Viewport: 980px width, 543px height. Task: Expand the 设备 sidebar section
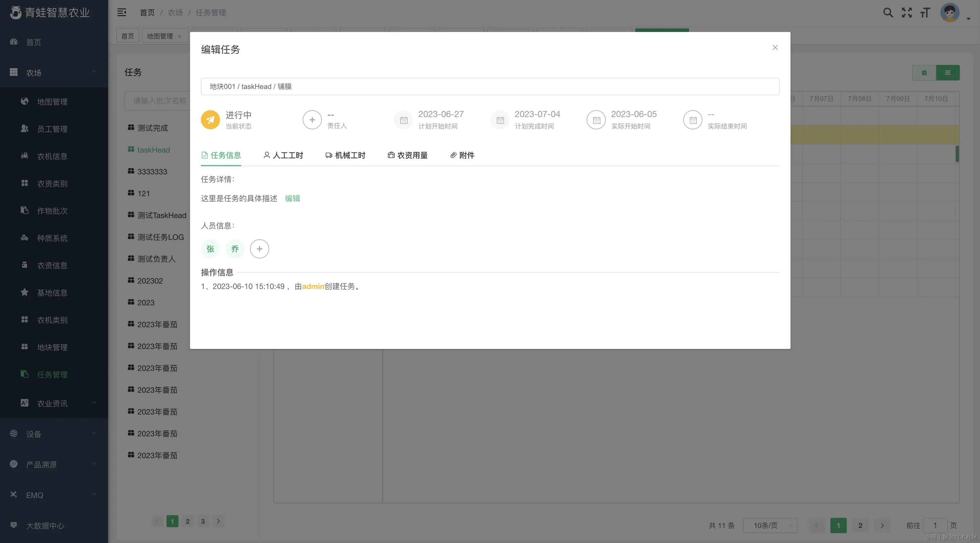[53, 433]
